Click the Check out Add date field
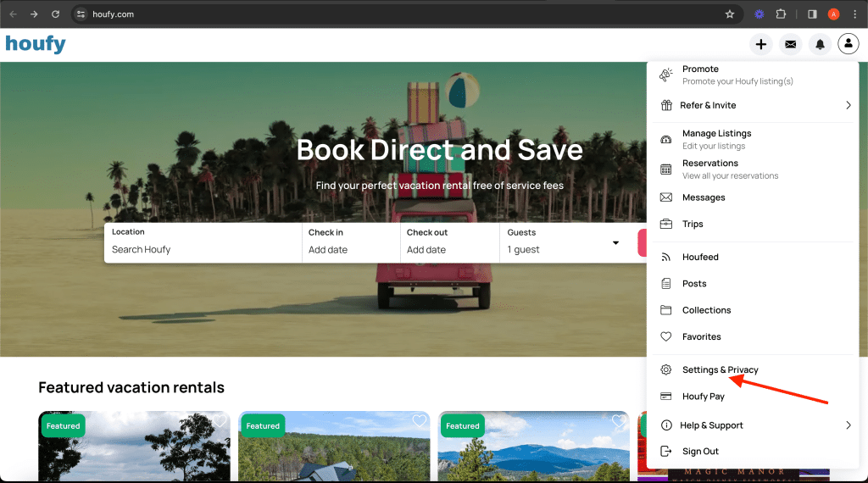 (450, 242)
